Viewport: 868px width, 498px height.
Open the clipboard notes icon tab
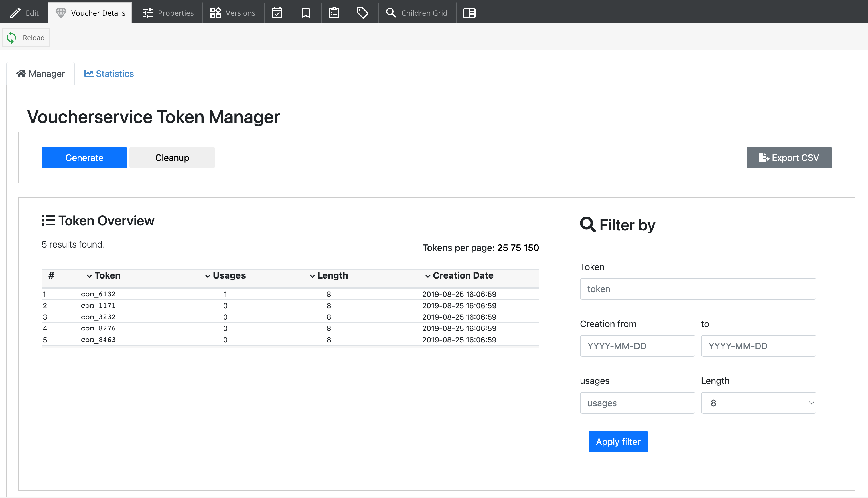pyautogui.click(x=334, y=13)
